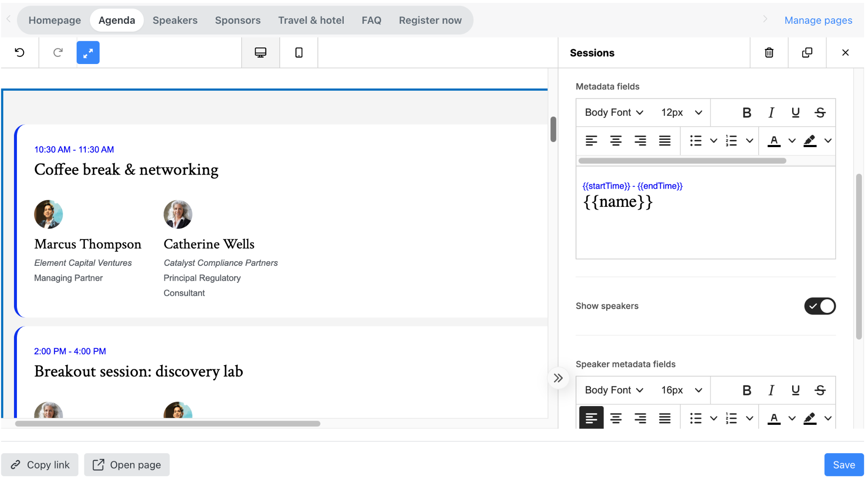This screenshot has width=868, height=485.
Task: Apply strikethrough in Speaker metadata fields editor
Action: point(820,390)
